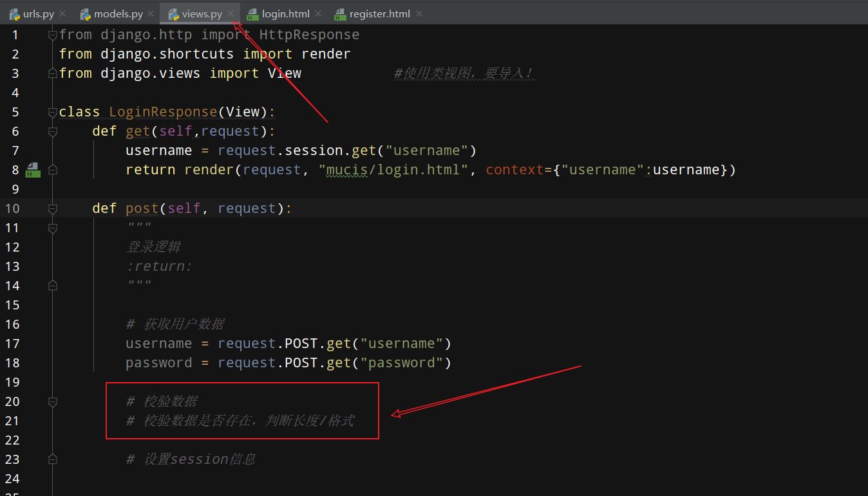The width and height of the screenshot is (868, 496).
Task: Click the import fold end marker on line 3
Action: click(53, 73)
